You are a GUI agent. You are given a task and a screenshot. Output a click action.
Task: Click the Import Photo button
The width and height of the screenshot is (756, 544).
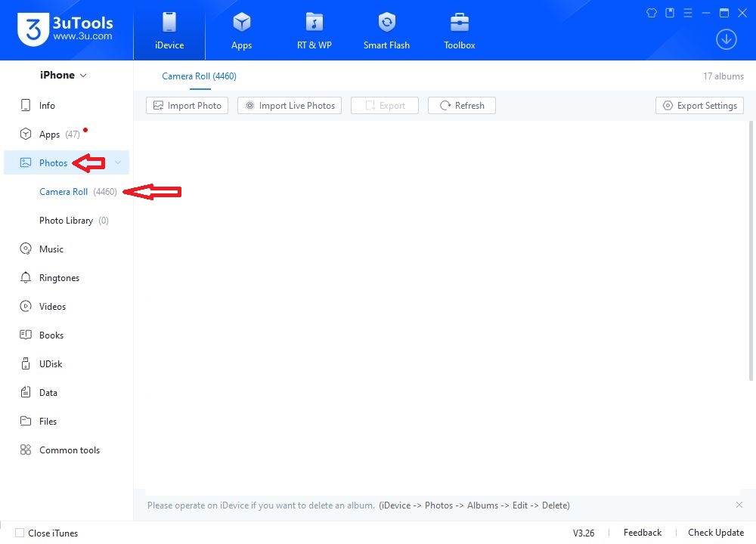[187, 106]
